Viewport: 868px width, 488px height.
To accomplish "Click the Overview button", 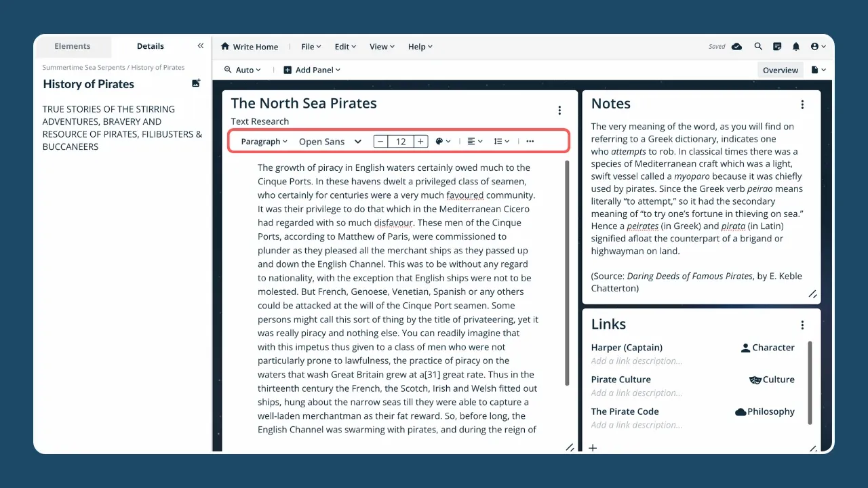I will click(780, 70).
